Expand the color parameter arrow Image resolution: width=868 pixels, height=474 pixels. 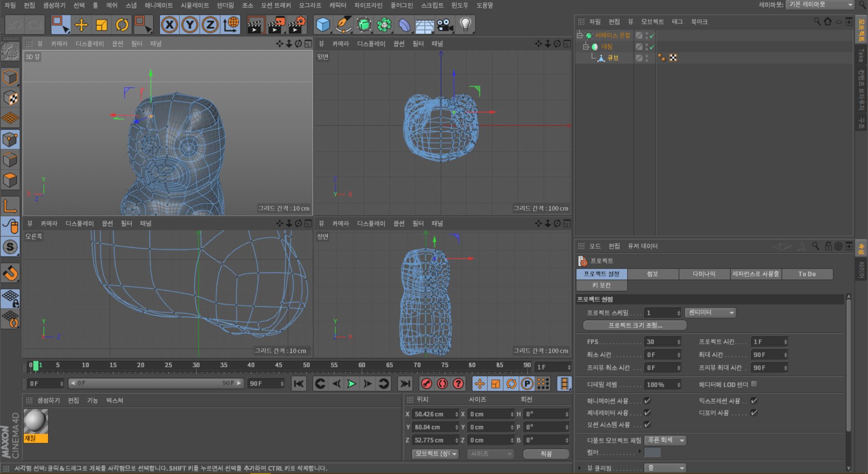[x=639, y=451]
